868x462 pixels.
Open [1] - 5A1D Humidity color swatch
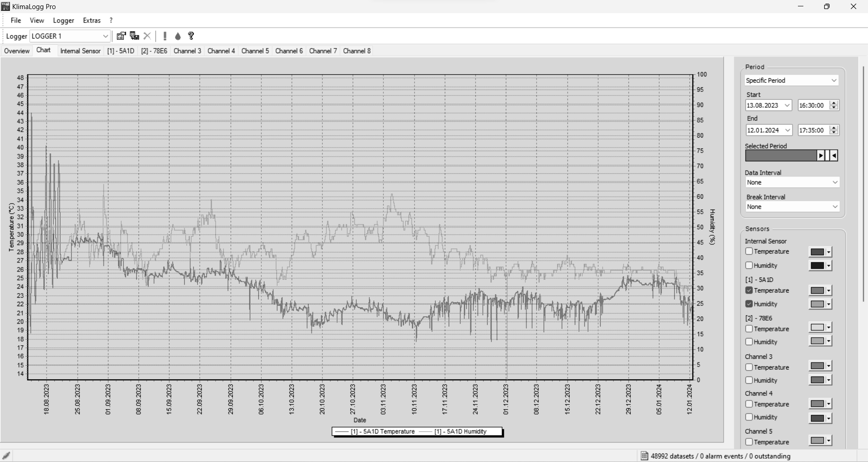820,304
